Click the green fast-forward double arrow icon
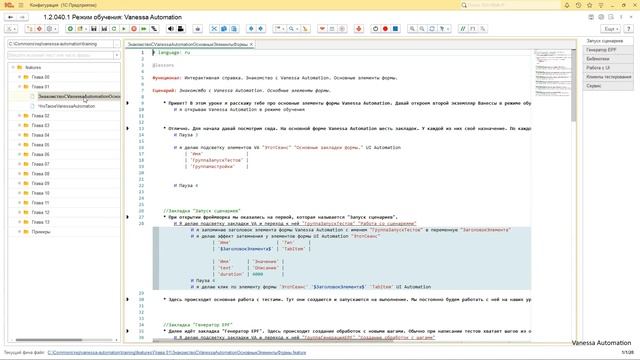The height and width of the screenshot is (360, 640). 144,29
